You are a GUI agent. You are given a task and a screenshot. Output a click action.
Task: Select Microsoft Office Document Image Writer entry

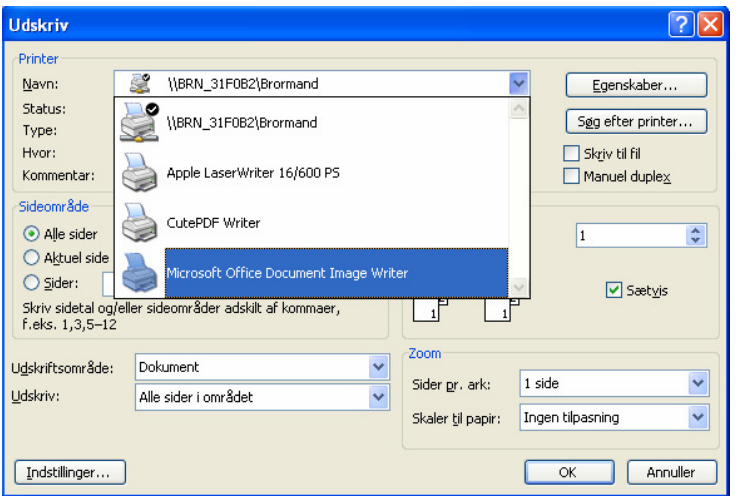[x=312, y=273]
